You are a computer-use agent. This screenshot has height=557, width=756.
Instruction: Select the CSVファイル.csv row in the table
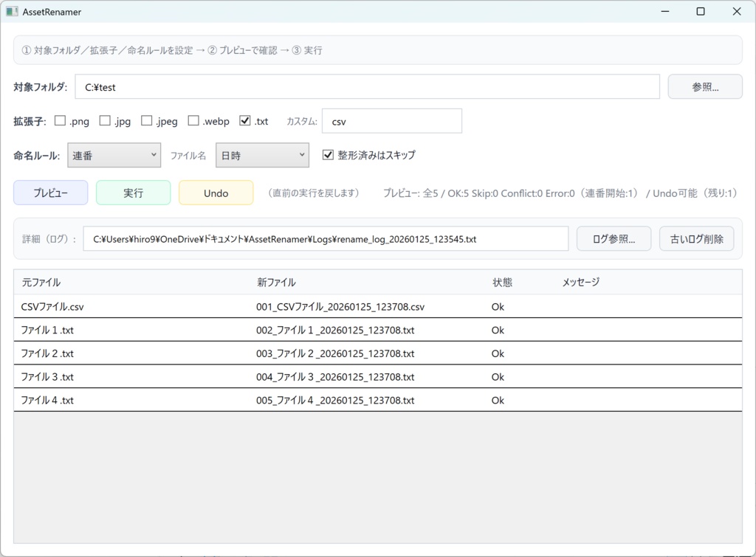[111, 306]
